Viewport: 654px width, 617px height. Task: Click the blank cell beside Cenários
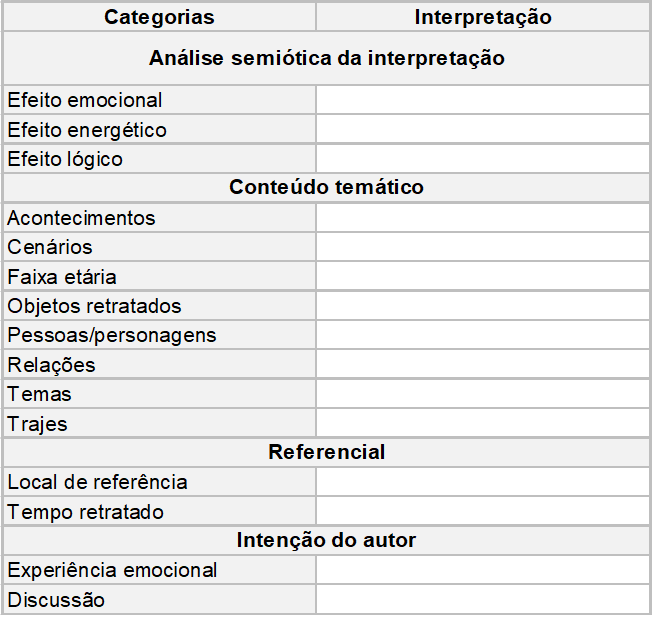pyautogui.click(x=482, y=247)
